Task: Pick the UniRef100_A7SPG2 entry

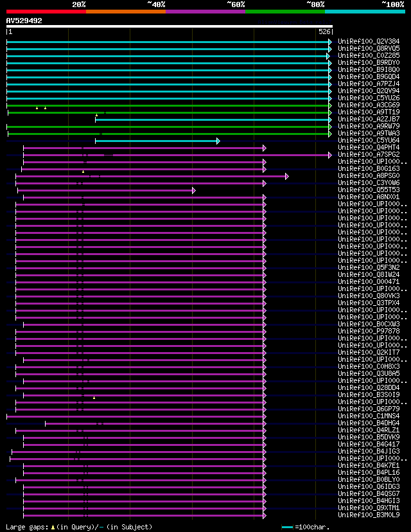Action: pos(369,154)
